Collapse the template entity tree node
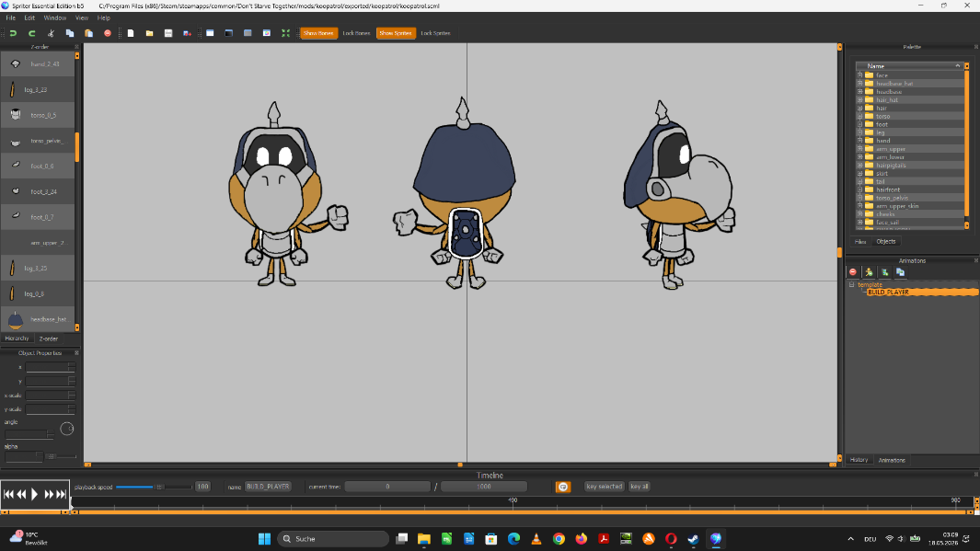Image resolution: width=980 pixels, height=551 pixels. (851, 284)
